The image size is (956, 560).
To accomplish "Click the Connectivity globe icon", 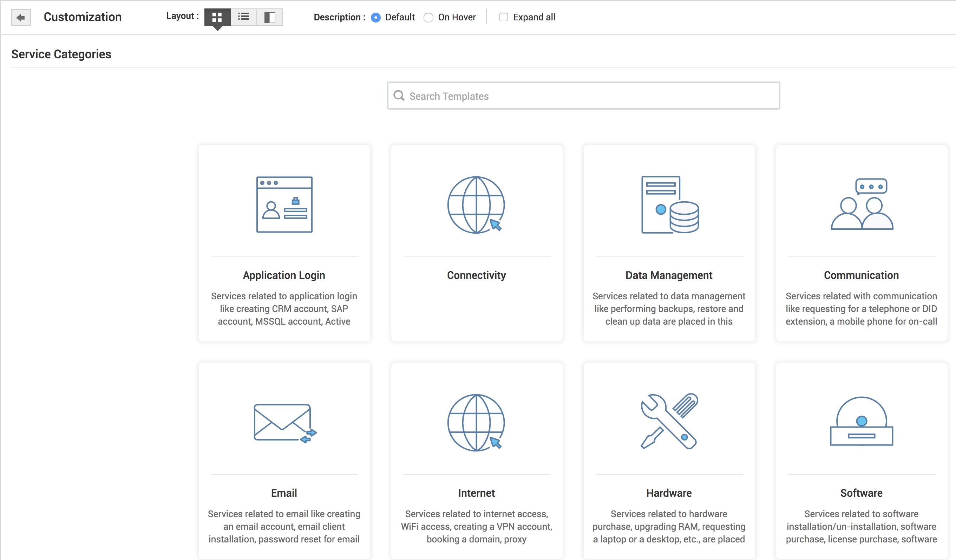I will pyautogui.click(x=477, y=205).
